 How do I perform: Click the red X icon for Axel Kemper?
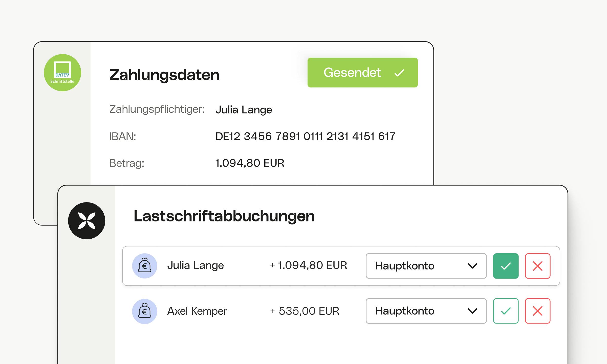point(538,311)
